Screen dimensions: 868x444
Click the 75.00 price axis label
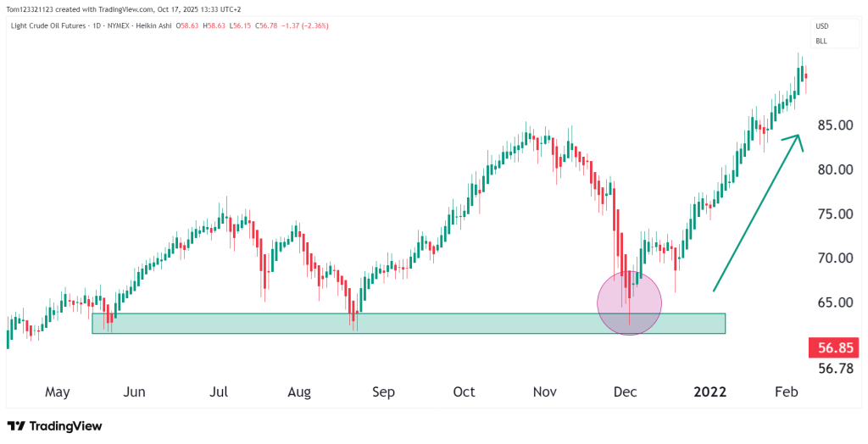point(833,214)
